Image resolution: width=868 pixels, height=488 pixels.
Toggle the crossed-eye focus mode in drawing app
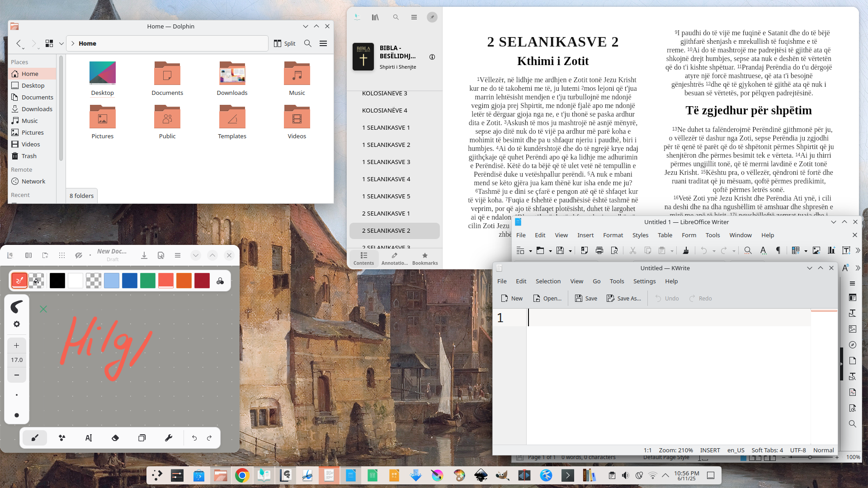[x=79, y=255]
